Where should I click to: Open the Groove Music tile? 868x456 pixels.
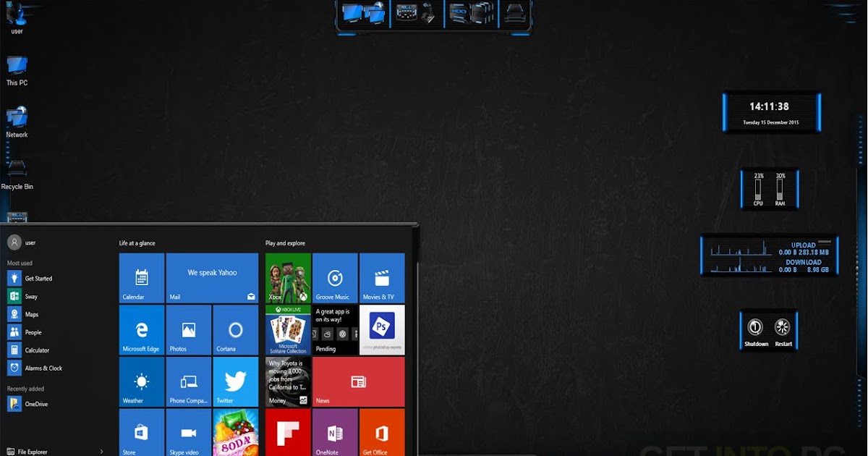335,278
